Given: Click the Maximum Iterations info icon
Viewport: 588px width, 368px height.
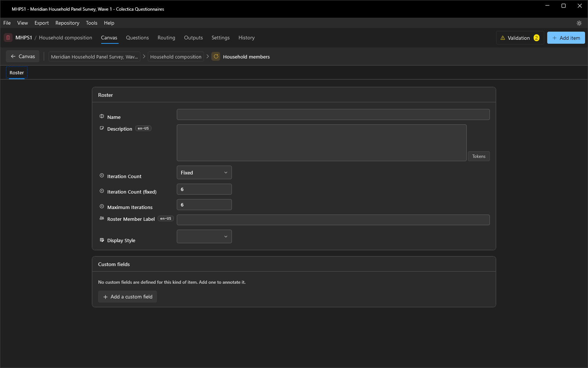Looking at the screenshot, I should point(102,206).
